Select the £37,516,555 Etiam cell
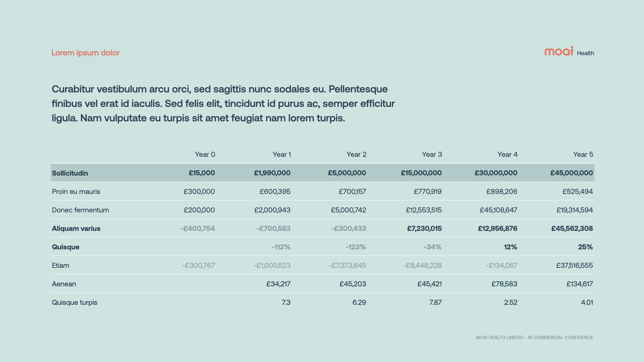644x362 pixels. click(574, 265)
